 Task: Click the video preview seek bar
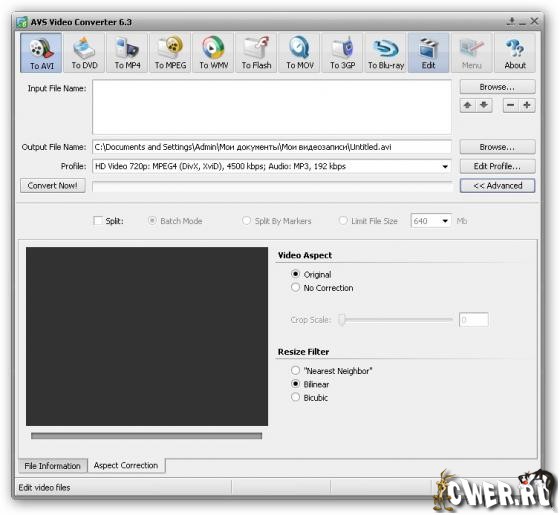point(146,436)
